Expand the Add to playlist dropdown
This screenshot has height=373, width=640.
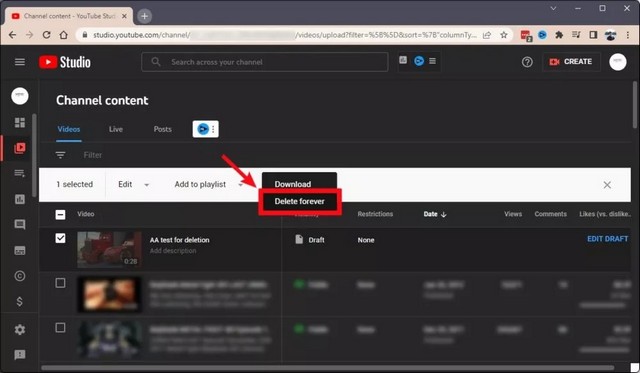(x=209, y=184)
